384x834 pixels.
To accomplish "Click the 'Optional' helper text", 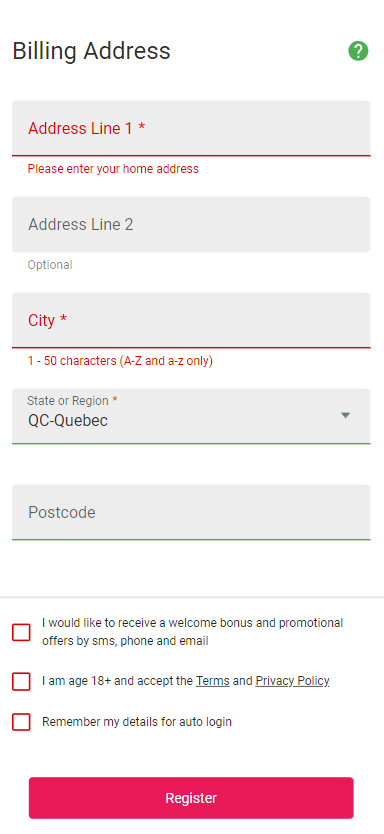I will click(x=50, y=265).
